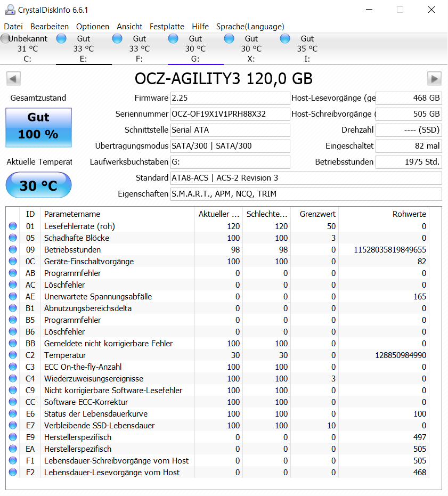This screenshot has width=448, height=496.
Task: Click the Eigenschaften field with TRIM
Action: (x=306, y=194)
